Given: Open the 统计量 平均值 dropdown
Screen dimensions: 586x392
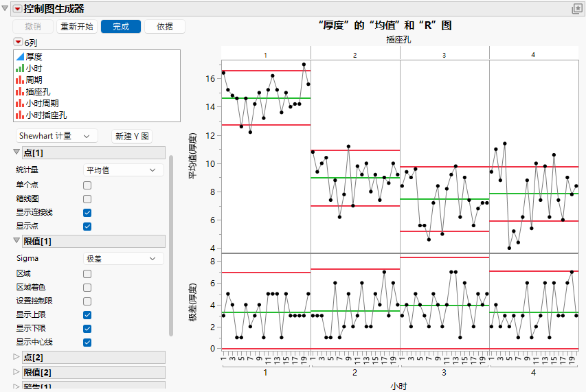Looking at the screenshot, I should pyautogui.click(x=124, y=170).
